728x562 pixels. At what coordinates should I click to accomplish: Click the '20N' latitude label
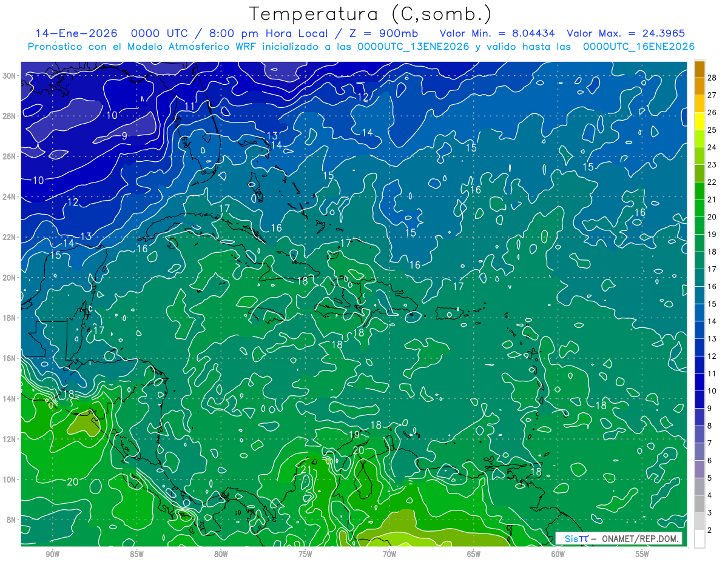pos(10,278)
